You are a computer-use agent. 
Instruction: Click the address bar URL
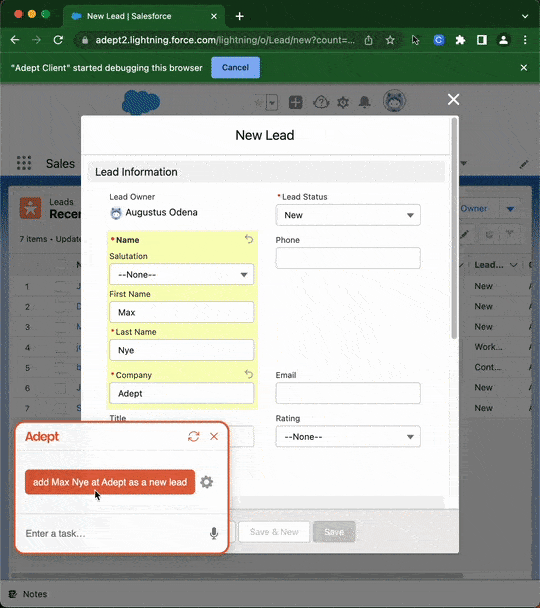[x=225, y=40]
